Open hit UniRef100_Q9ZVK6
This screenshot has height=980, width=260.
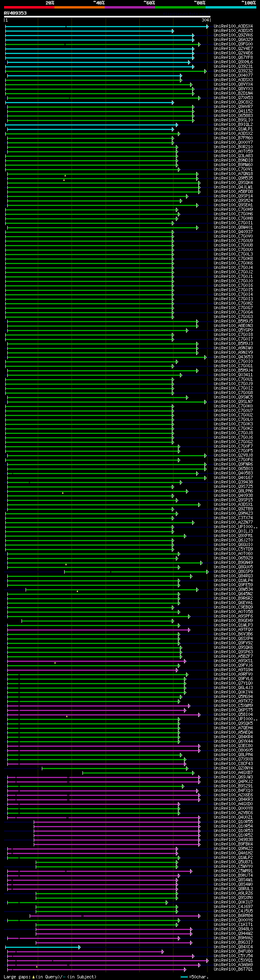click(233, 35)
